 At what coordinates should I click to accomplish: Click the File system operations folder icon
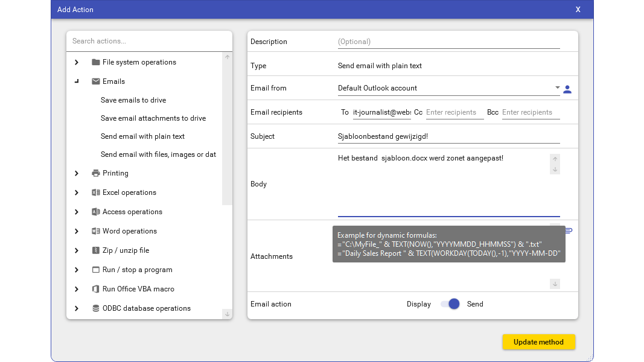pos(95,62)
